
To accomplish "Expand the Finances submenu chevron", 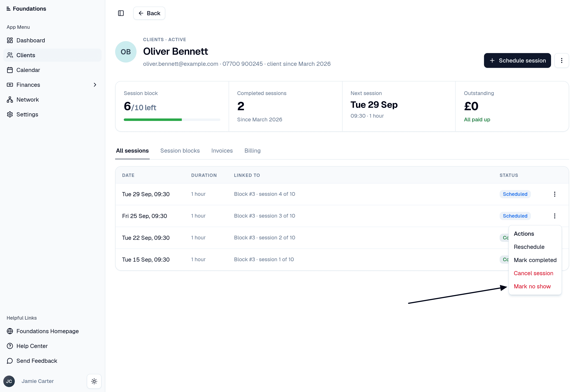I will coord(95,85).
